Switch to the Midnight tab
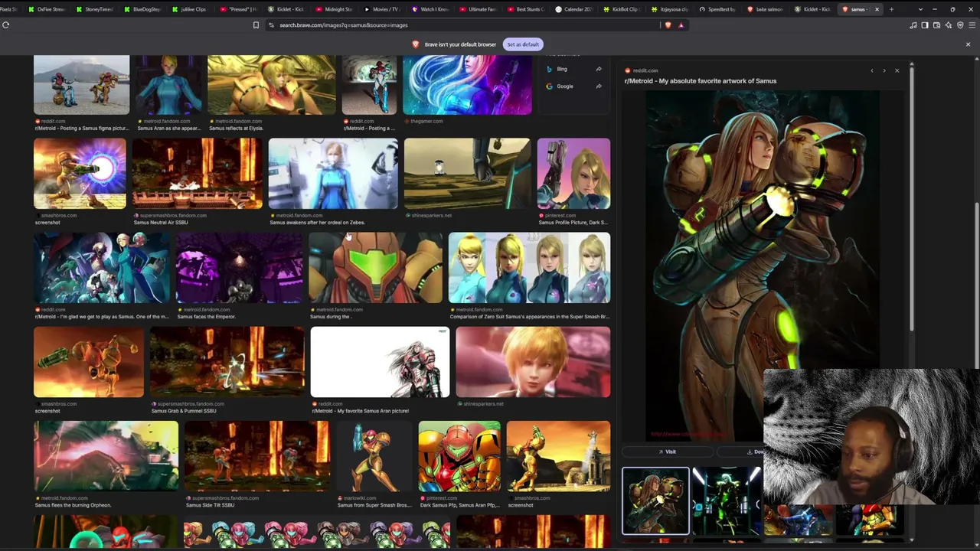Viewport: 980px width, 551px height. (335, 9)
